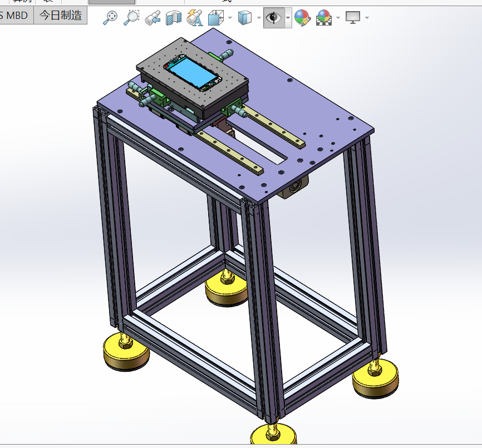The image size is (482, 448).
Task: Expand the View Settings dropdown arrow
Action: point(367,18)
